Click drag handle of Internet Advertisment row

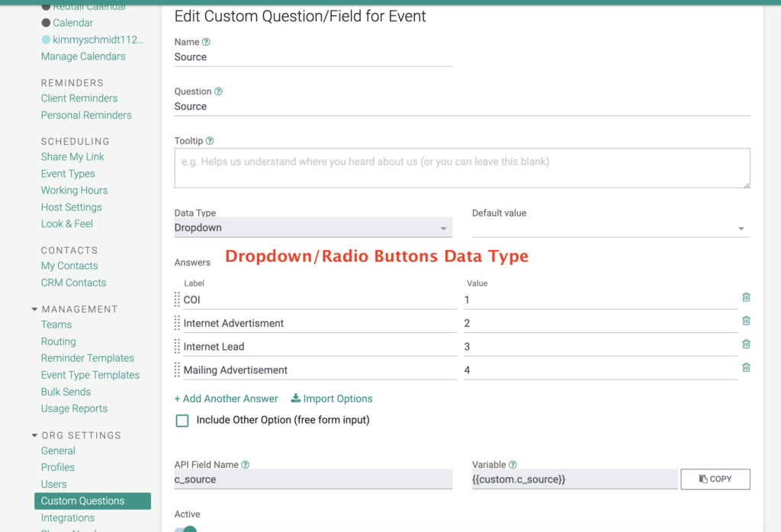tap(177, 322)
